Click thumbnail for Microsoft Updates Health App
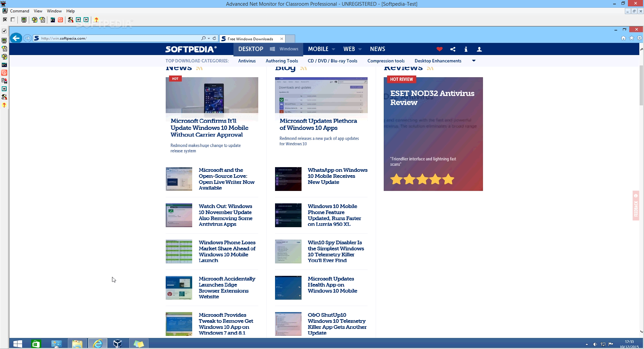 [x=288, y=288]
